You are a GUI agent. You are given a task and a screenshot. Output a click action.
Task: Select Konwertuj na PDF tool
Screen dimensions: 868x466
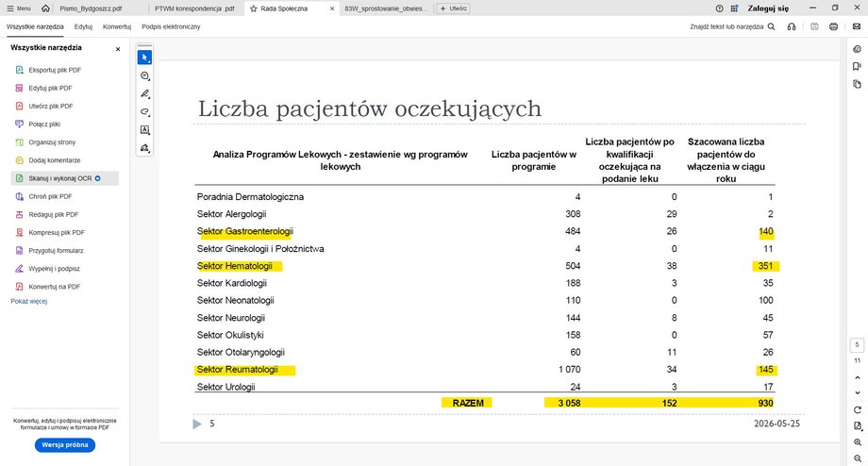coord(65,287)
